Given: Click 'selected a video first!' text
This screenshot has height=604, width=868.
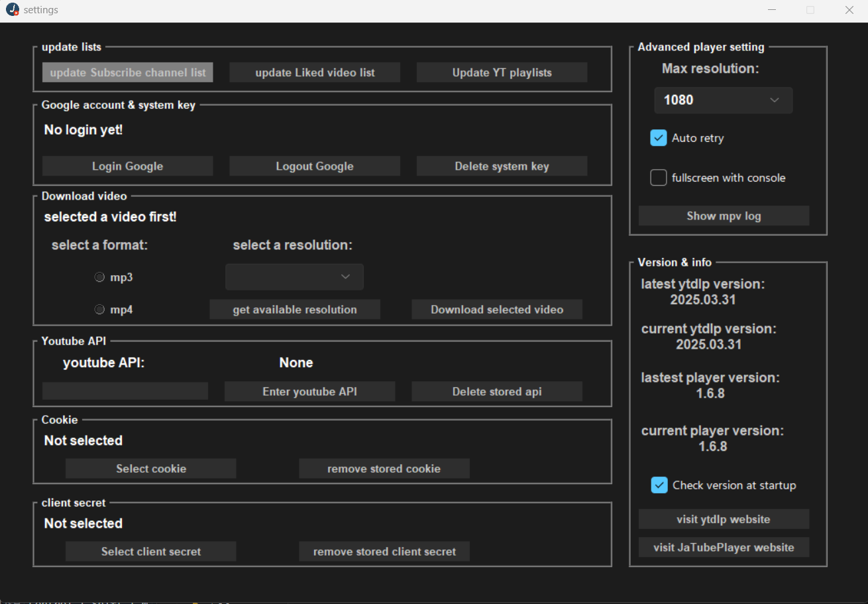Looking at the screenshot, I should click(111, 217).
